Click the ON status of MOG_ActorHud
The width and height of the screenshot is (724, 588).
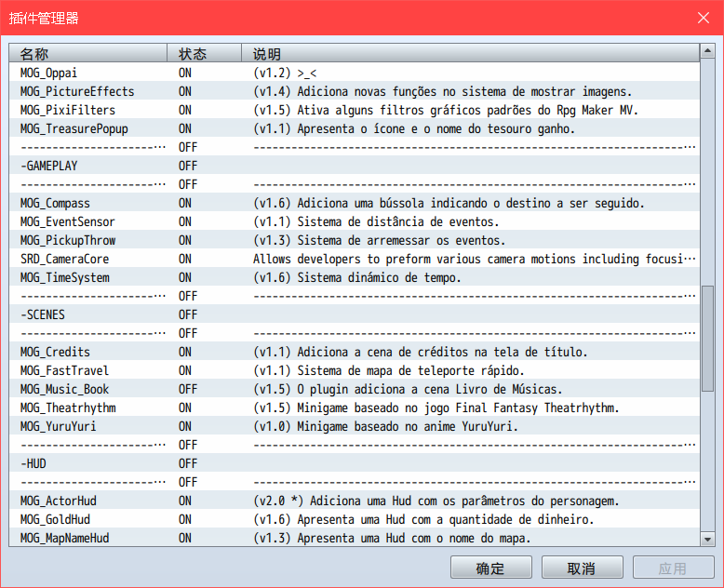(x=185, y=501)
